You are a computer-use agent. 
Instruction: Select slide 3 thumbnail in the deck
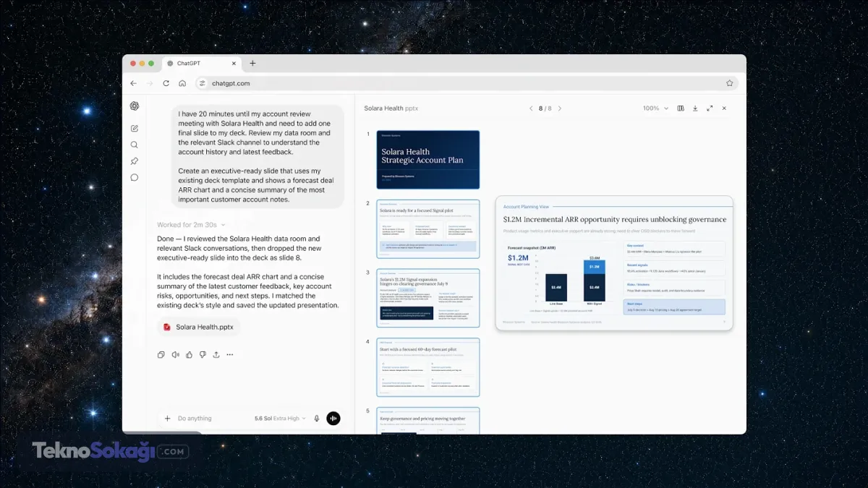click(428, 299)
